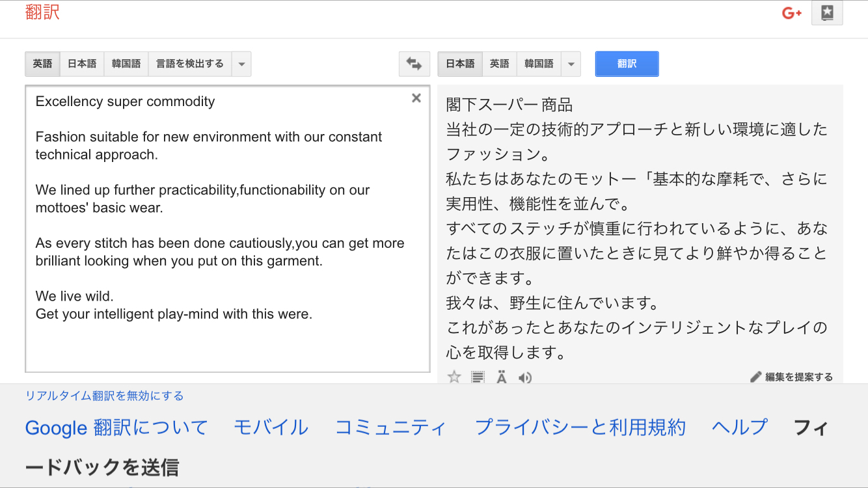The height and width of the screenshot is (488, 868).
Task: Expand the source language dropdown arrow
Action: click(241, 64)
